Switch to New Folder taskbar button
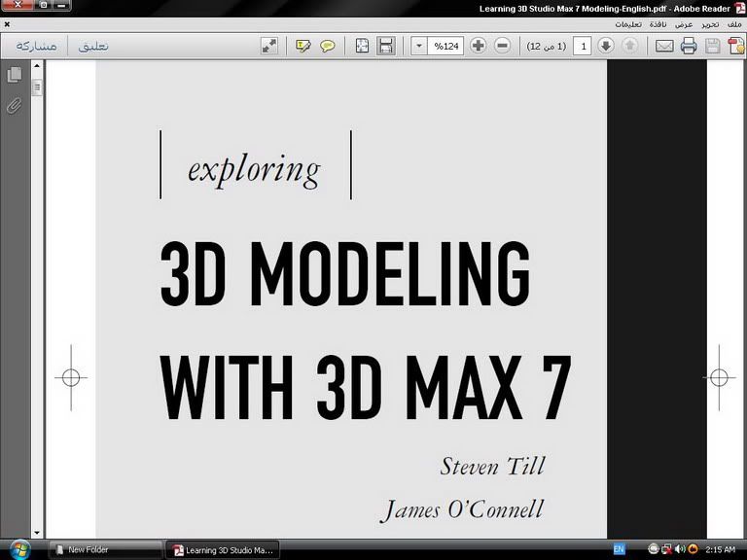Image resolution: width=747 pixels, height=560 pixels. pyautogui.click(x=106, y=549)
